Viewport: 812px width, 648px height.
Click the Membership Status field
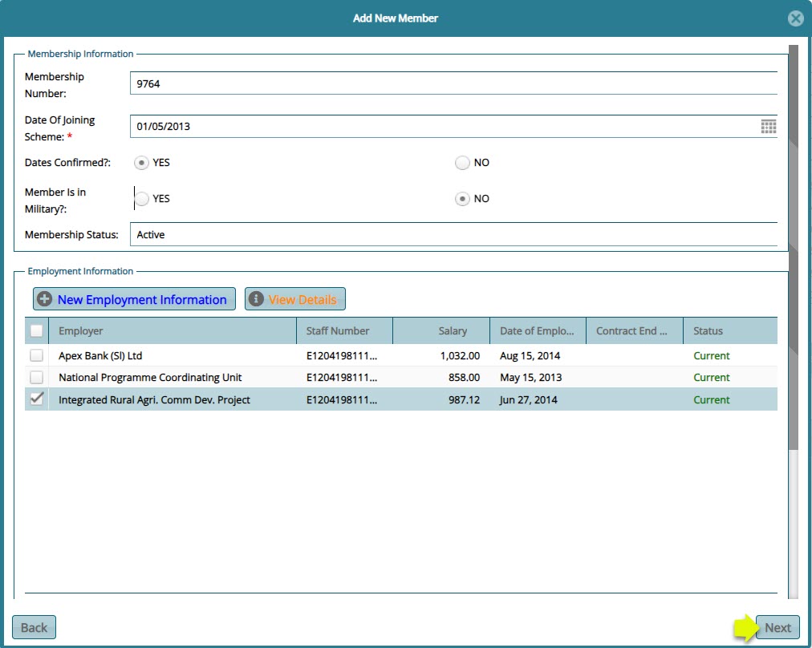click(x=453, y=235)
